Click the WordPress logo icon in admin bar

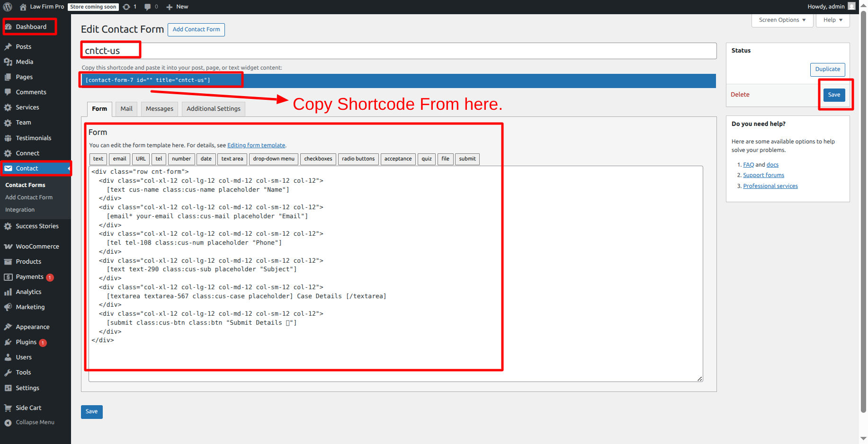(8, 7)
